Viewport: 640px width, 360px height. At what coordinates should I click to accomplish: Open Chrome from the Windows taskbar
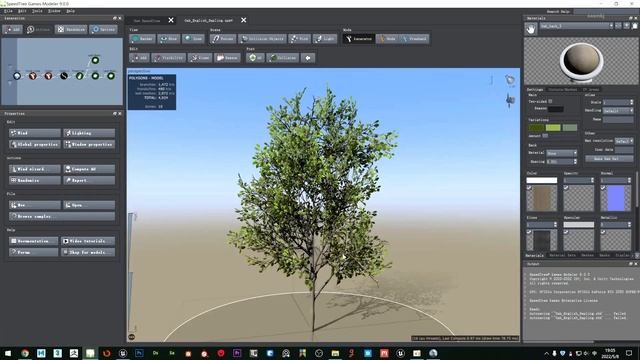(x=25, y=353)
